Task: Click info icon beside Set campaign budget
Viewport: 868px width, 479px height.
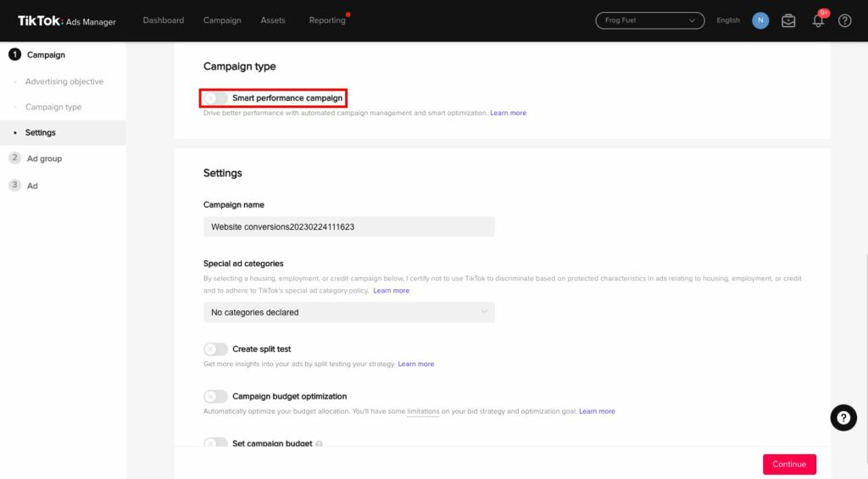Action: coord(319,443)
